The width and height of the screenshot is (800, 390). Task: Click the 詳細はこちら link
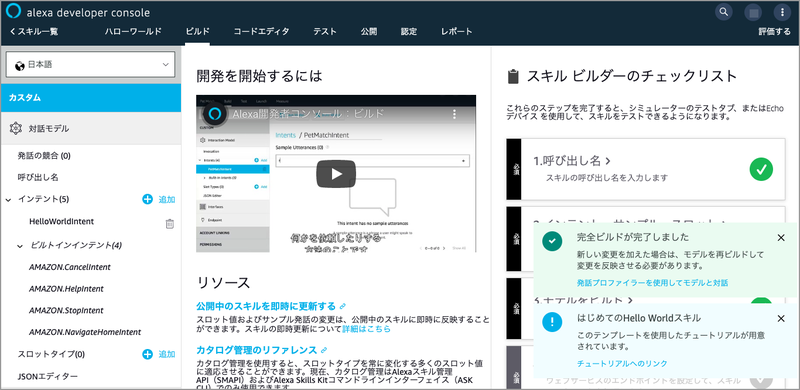(366, 329)
